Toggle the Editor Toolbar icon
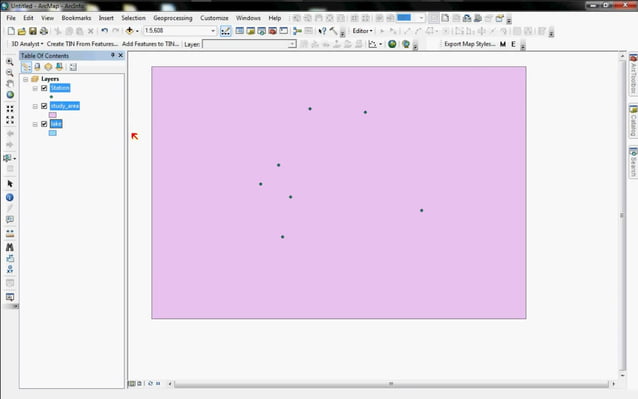 225,31
